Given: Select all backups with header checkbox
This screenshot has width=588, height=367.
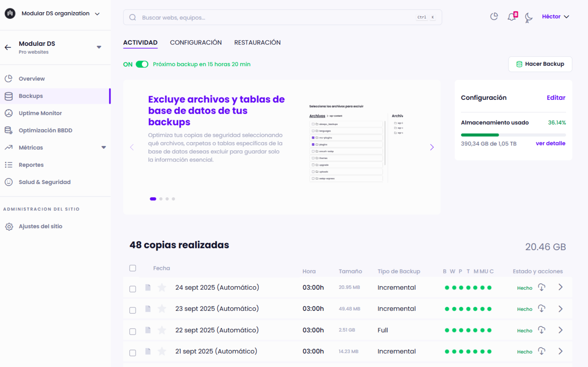Looking at the screenshot, I should coord(133,268).
